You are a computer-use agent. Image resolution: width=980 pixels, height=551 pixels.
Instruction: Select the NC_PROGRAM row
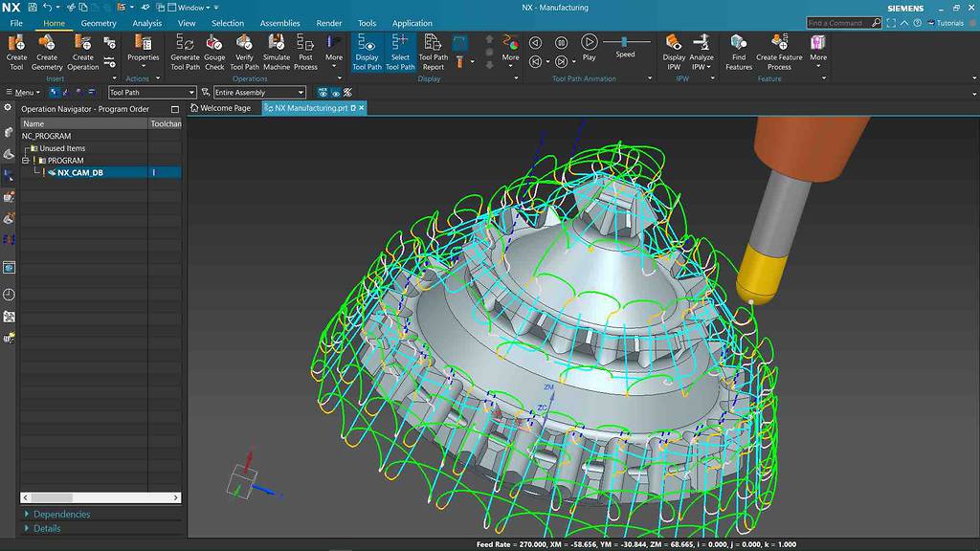point(46,136)
